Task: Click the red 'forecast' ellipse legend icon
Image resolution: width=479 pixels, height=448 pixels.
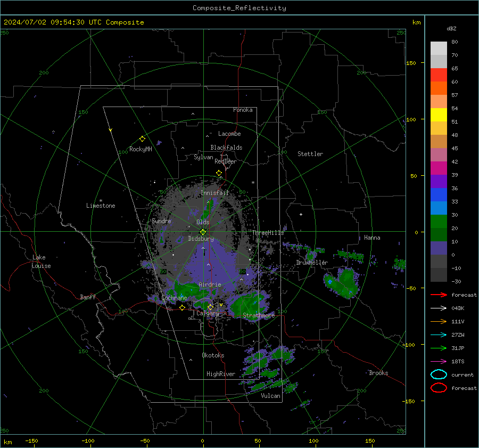Action: [x=439, y=388]
